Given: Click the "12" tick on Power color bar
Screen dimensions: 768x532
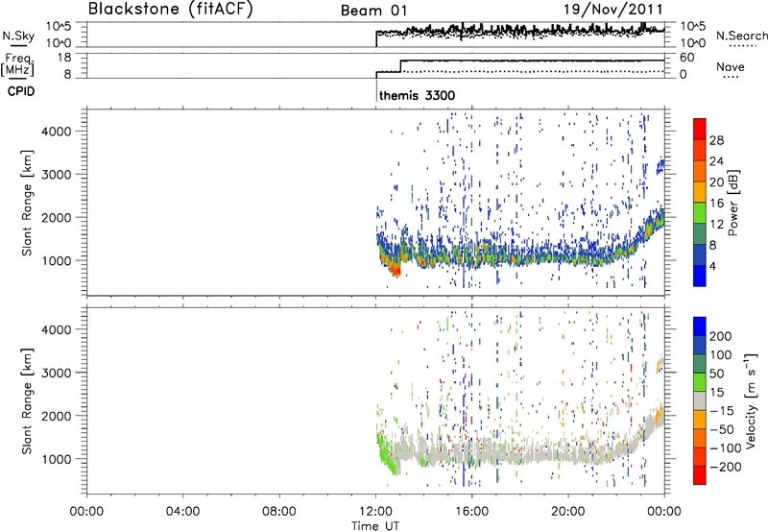Looking at the screenshot, I should tap(716, 225).
